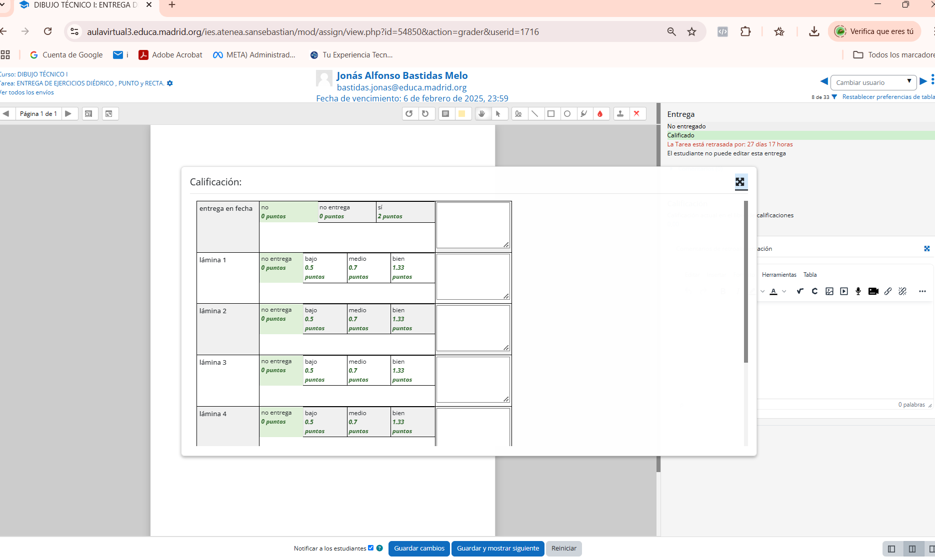Viewport: 935px width, 560px height.
Task: Expand more editor options ellipsis
Action: (x=922, y=291)
